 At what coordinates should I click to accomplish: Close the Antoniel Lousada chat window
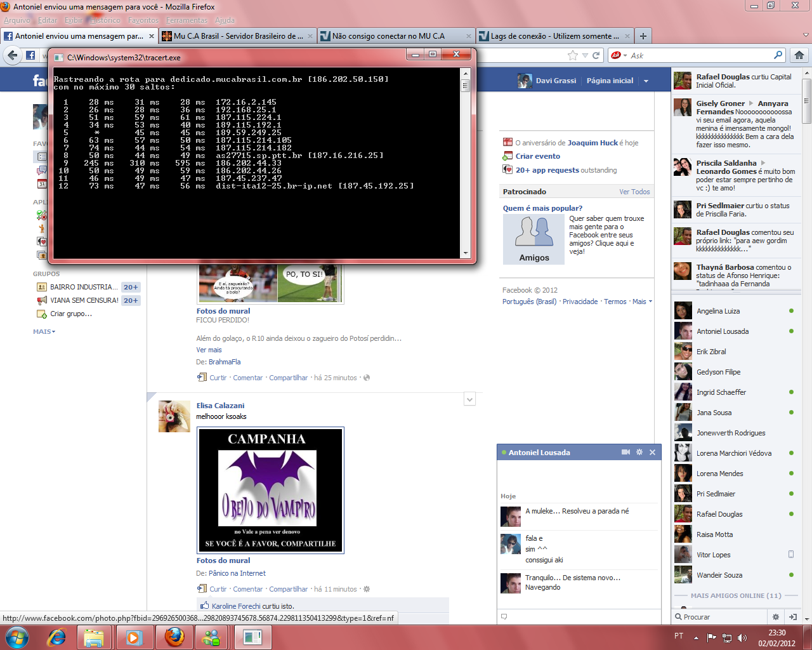point(652,452)
